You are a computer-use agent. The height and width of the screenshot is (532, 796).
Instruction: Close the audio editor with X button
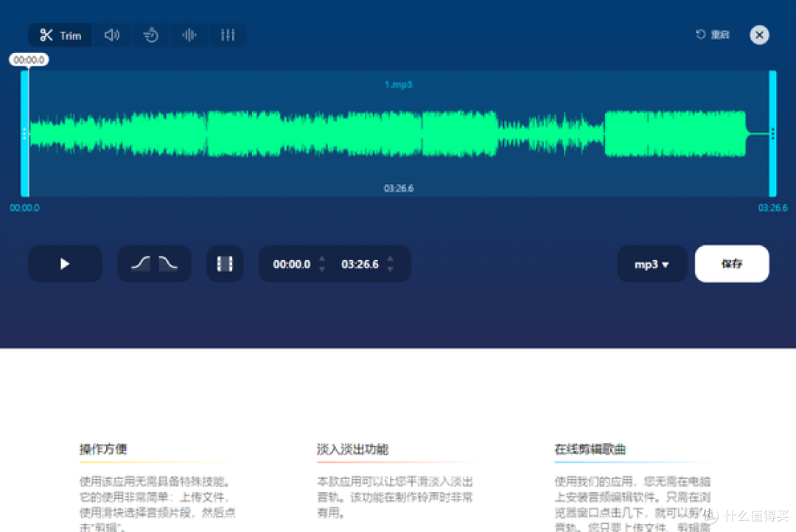click(x=759, y=35)
